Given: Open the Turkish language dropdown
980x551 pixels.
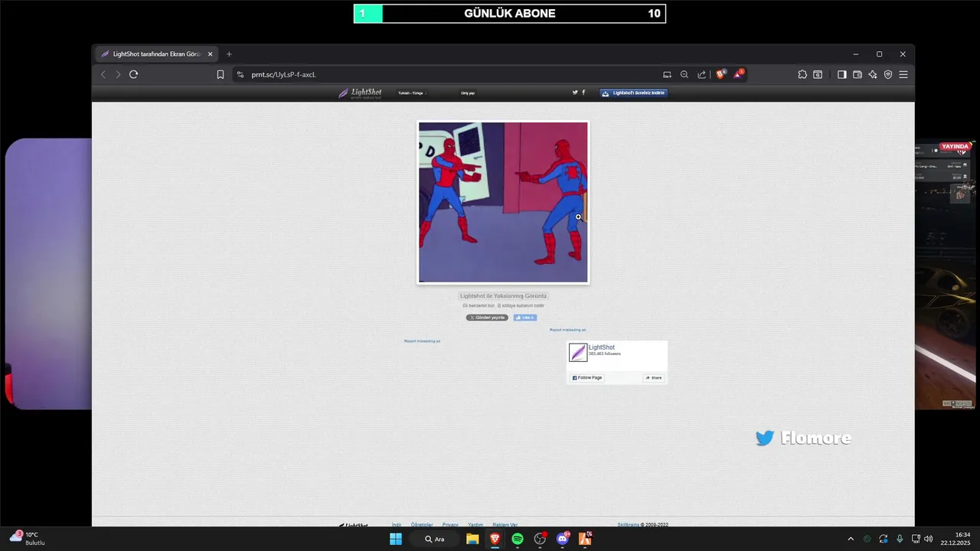Looking at the screenshot, I should point(411,93).
